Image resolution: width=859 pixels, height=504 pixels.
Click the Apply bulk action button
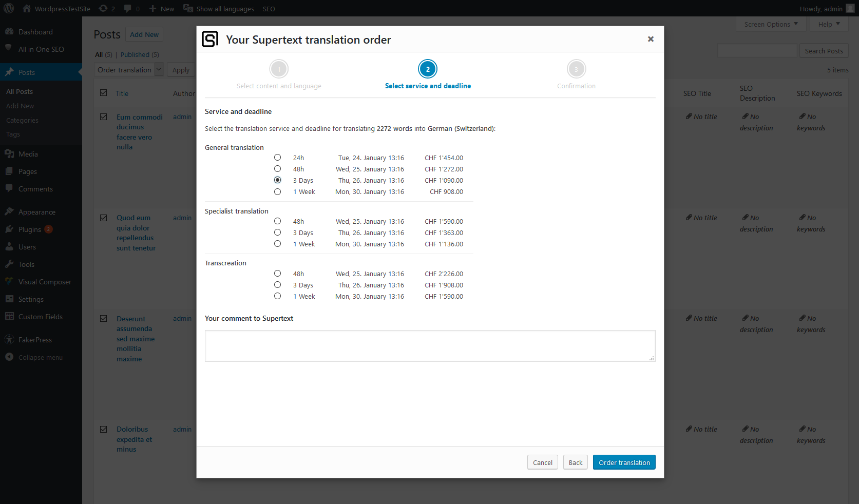181,70
